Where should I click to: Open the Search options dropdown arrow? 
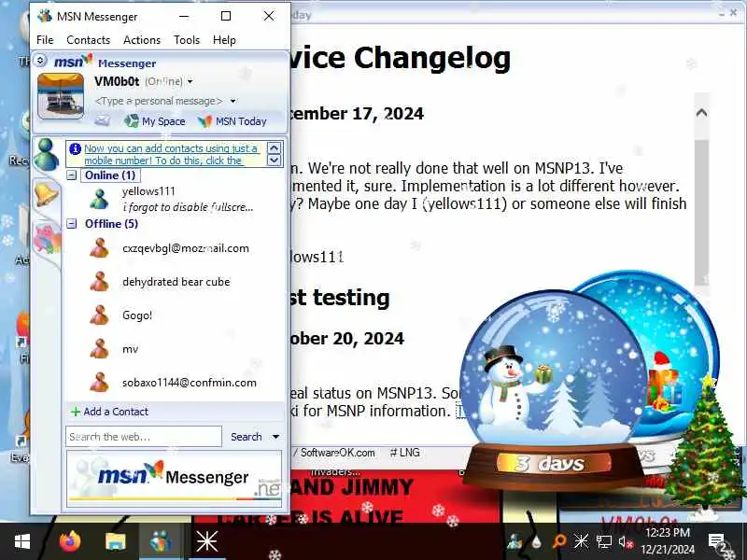click(x=275, y=437)
